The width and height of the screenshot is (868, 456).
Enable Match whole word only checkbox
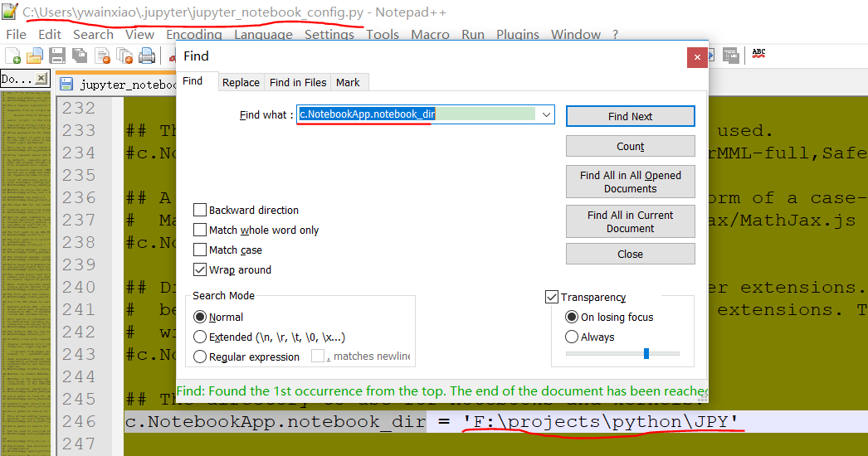click(199, 230)
